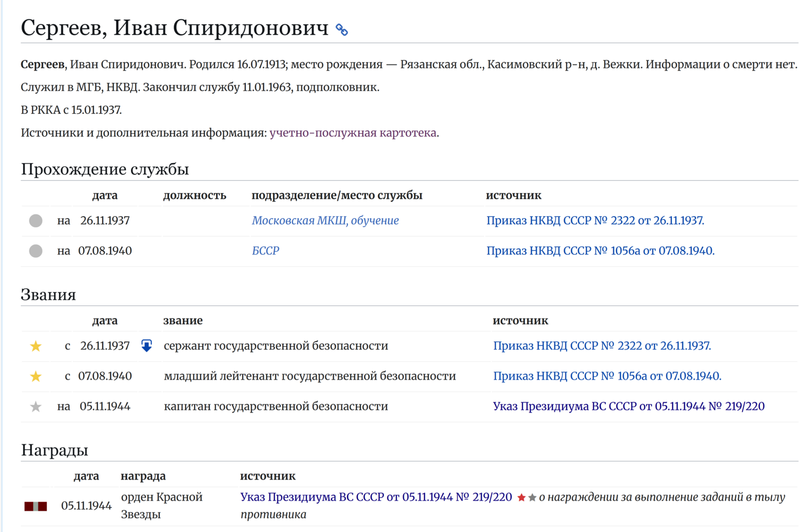
Task: Open Приказ НКВД № 1056а in the service table
Action: click(x=600, y=251)
